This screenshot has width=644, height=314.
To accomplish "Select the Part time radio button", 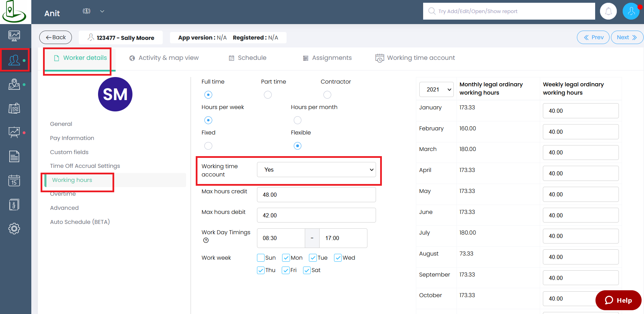I will 268,95.
